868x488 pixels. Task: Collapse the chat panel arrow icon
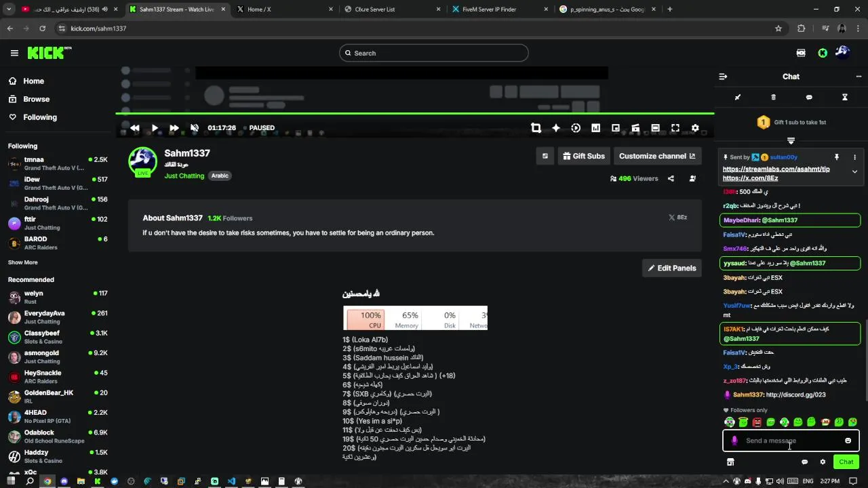coord(723,77)
